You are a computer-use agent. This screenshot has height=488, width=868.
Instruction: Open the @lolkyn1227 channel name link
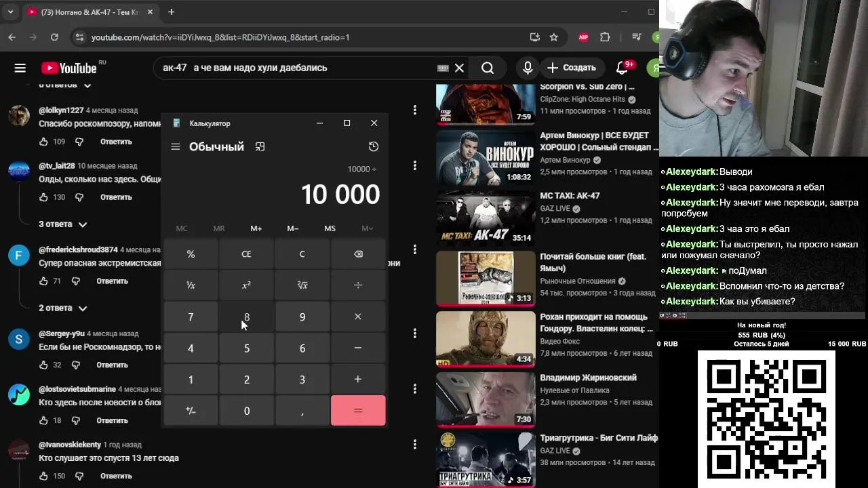point(61,110)
